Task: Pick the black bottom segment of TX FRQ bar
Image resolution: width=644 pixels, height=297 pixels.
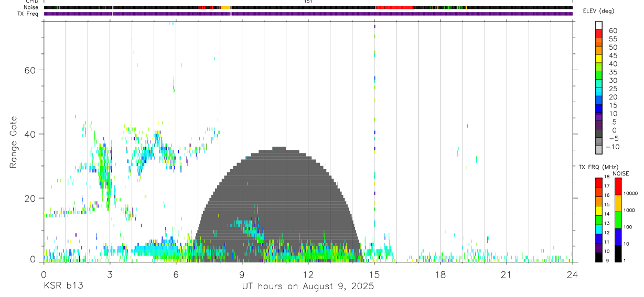Action: pos(598,257)
